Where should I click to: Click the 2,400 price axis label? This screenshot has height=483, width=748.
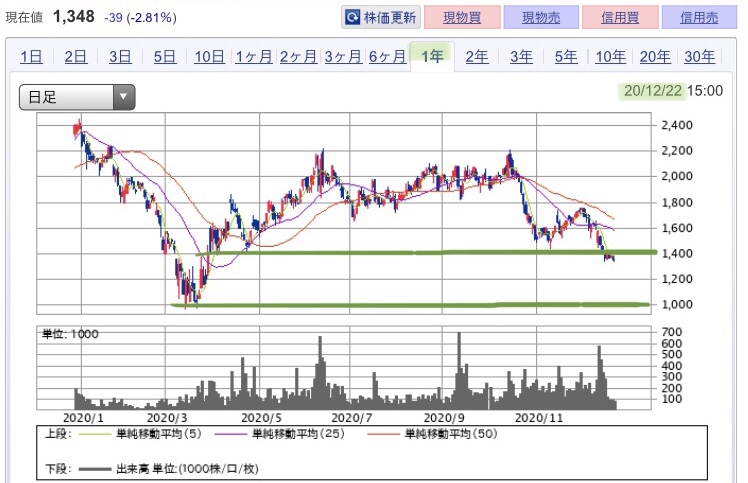tap(676, 125)
